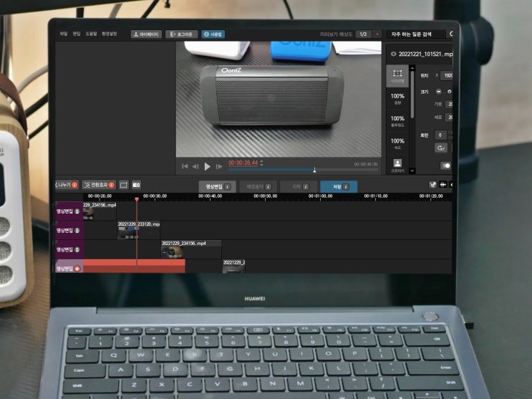Click the 마이페이지 button
532x399 pixels.
146,34
